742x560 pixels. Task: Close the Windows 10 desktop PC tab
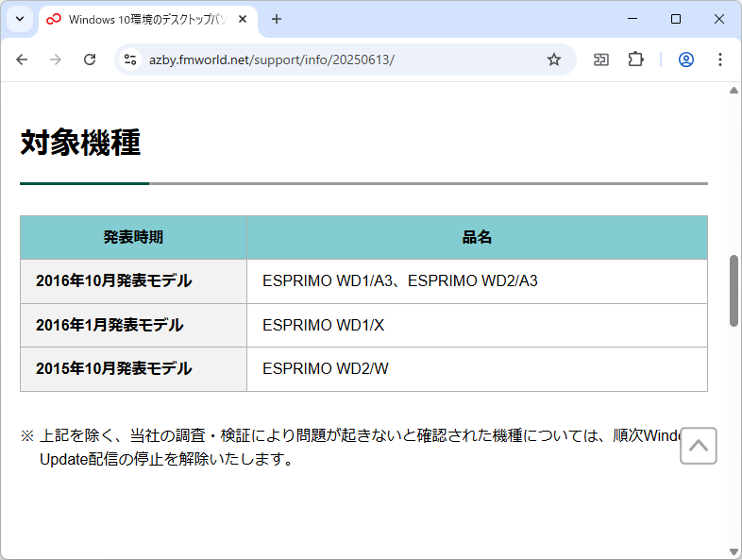243,19
